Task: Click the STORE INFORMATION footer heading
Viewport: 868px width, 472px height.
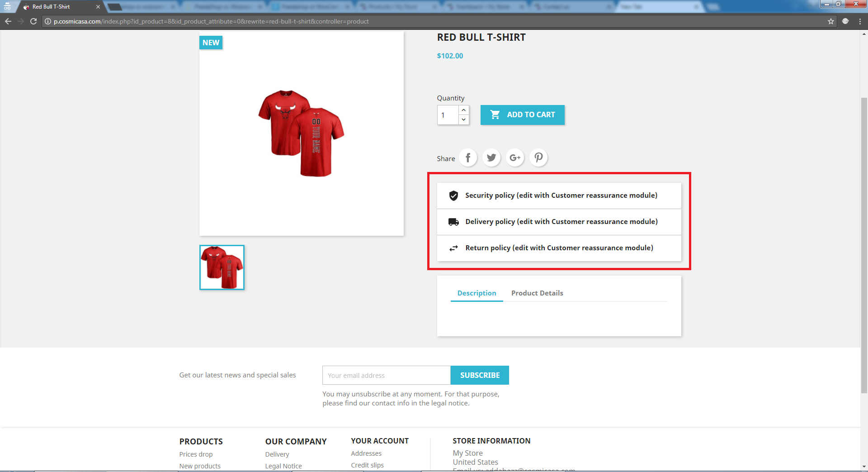Action: point(491,441)
